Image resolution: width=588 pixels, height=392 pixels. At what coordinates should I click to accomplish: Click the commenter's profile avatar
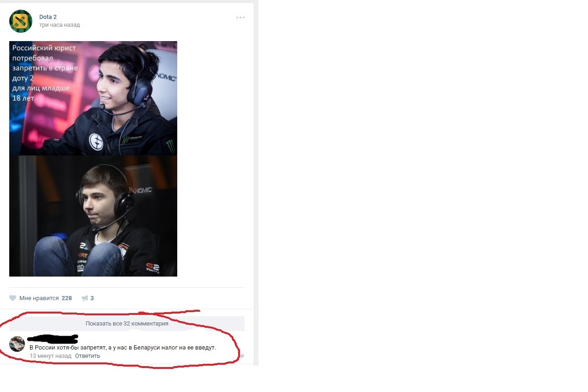click(x=17, y=344)
